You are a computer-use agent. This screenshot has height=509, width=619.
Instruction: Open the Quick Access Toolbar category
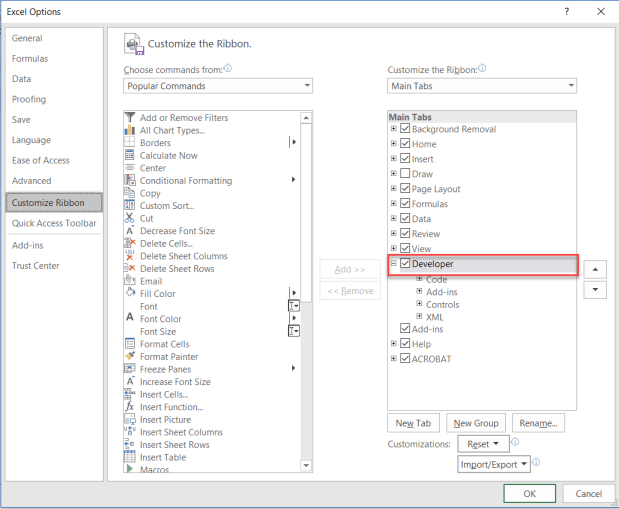pos(56,223)
